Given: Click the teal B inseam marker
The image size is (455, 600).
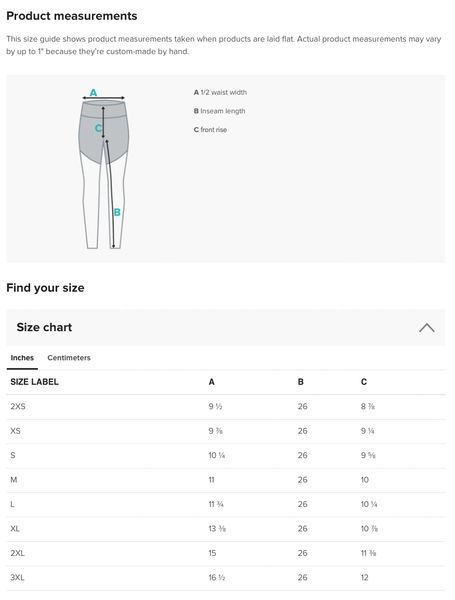Looking at the screenshot, I should [117, 212].
